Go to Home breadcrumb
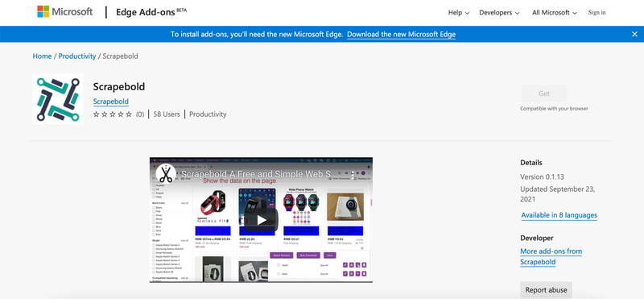This screenshot has width=644, height=299. click(42, 56)
